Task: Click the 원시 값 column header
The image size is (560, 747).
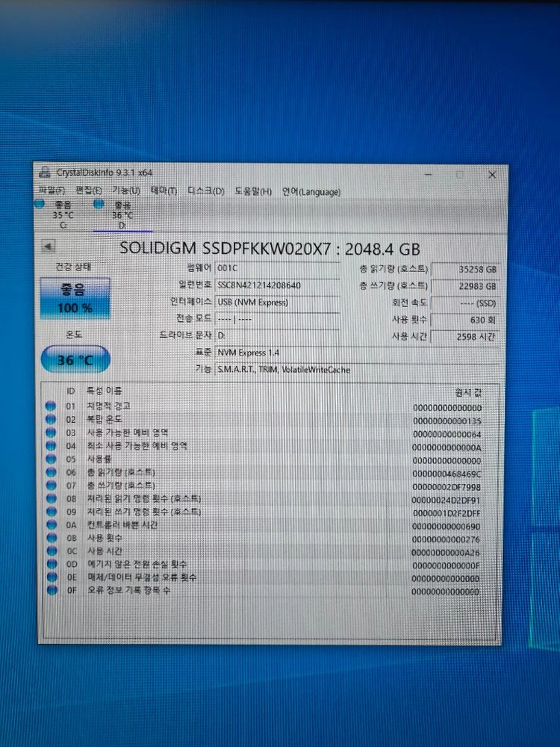Action: 468,393
